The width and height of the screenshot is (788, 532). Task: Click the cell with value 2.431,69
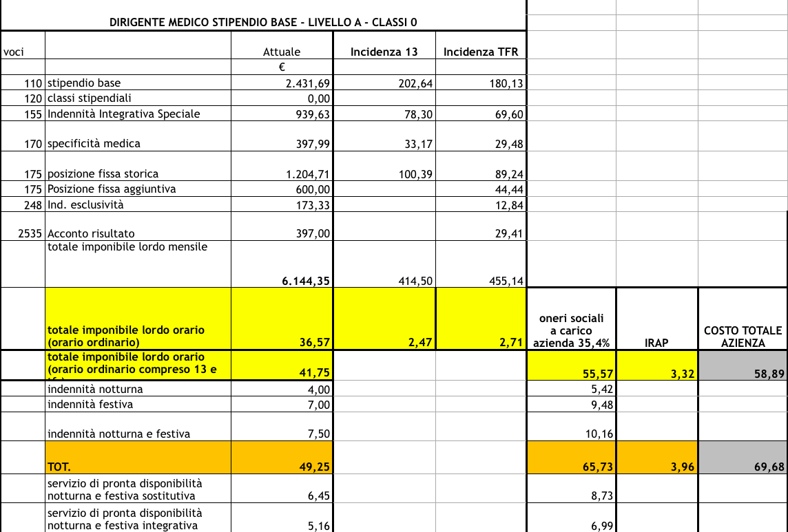pos(282,84)
